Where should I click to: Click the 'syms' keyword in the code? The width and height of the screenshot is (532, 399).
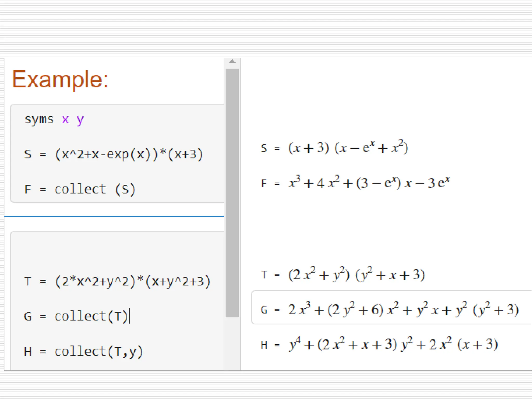click(39, 119)
